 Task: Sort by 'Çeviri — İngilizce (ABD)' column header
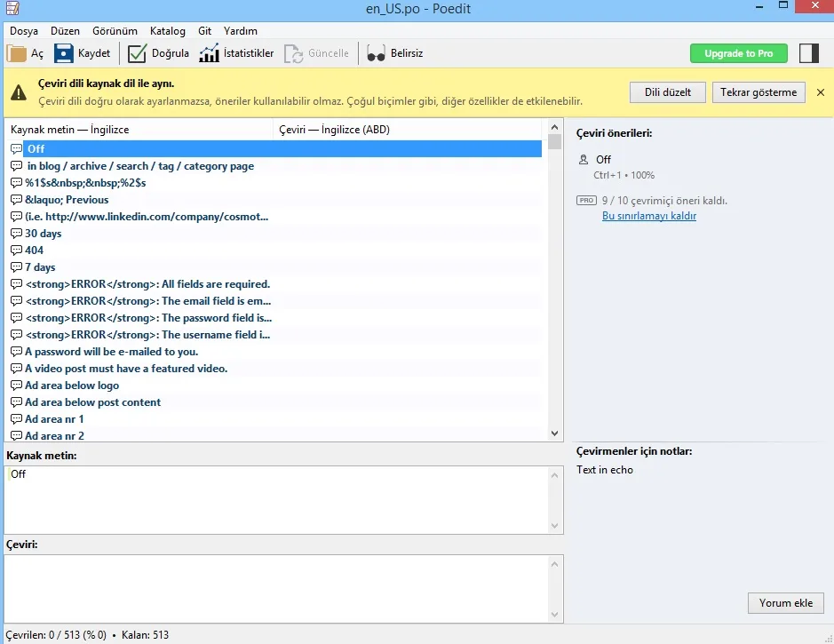coord(408,130)
